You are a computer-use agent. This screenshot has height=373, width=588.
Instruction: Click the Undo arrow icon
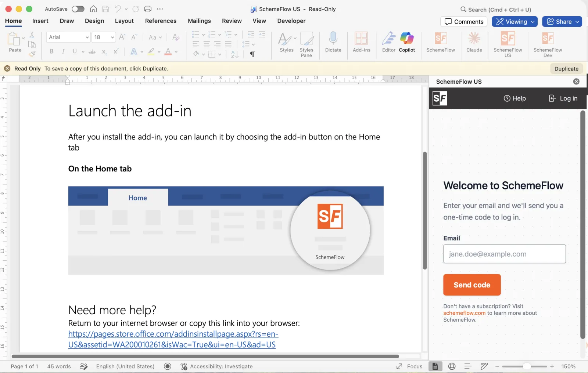(x=118, y=9)
